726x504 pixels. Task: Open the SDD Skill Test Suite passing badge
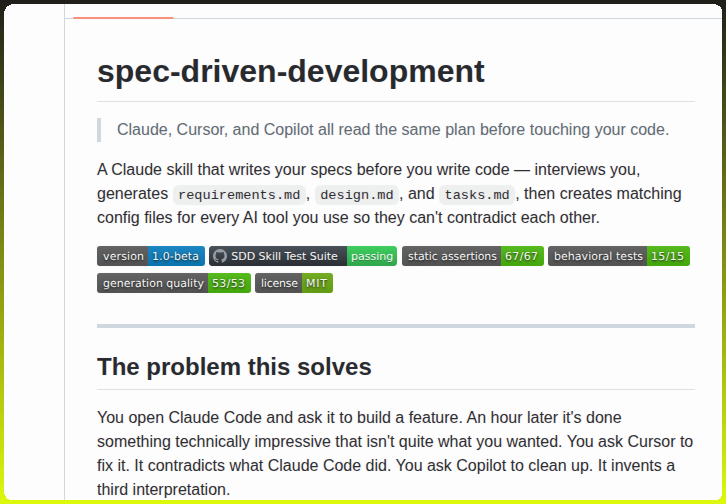click(303, 256)
